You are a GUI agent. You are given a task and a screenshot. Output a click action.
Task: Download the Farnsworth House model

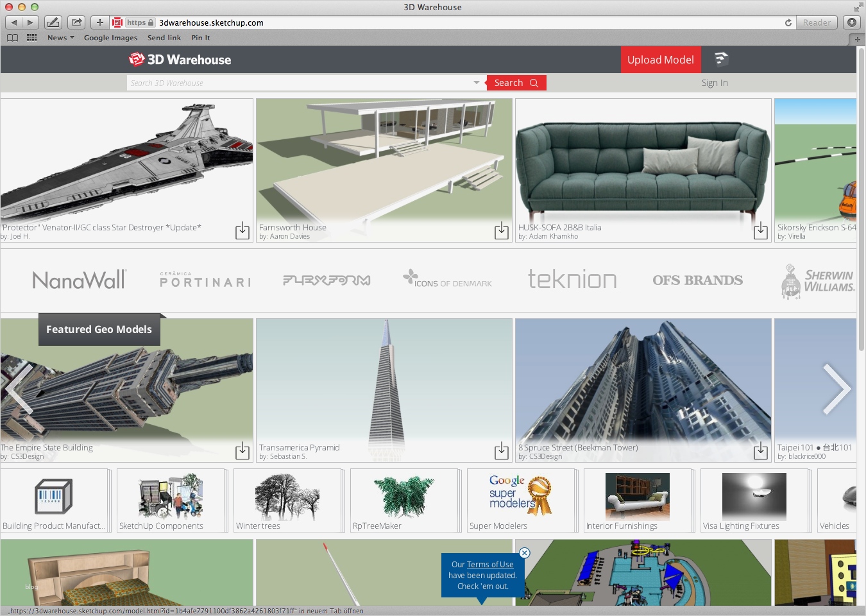coord(502,231)
